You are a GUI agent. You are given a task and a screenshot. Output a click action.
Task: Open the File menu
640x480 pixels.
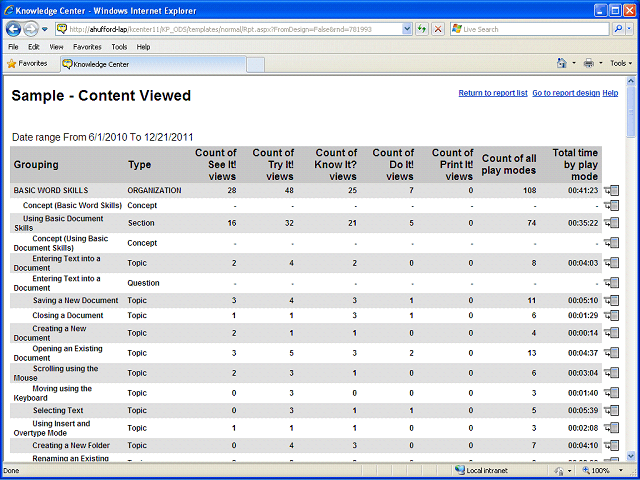pos(13,47)
